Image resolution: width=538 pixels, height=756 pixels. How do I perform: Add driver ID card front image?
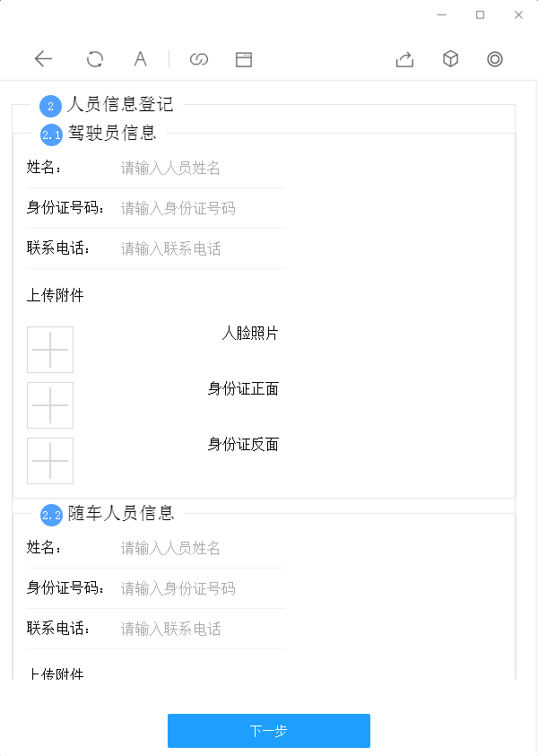[x=50, y=405]
